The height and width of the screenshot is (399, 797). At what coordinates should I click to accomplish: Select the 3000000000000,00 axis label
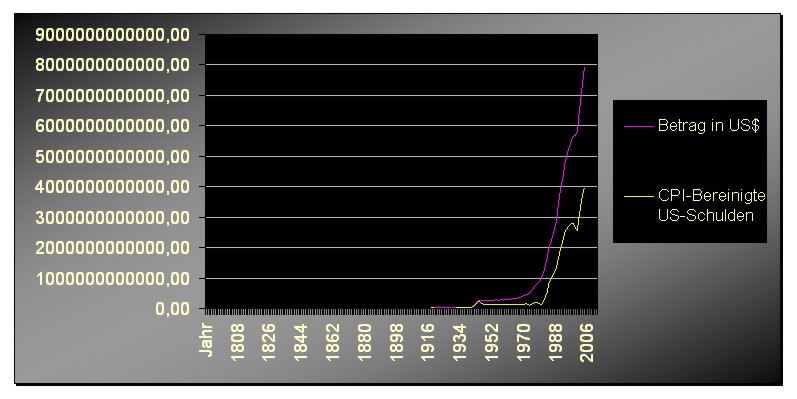tap(112, 218)
